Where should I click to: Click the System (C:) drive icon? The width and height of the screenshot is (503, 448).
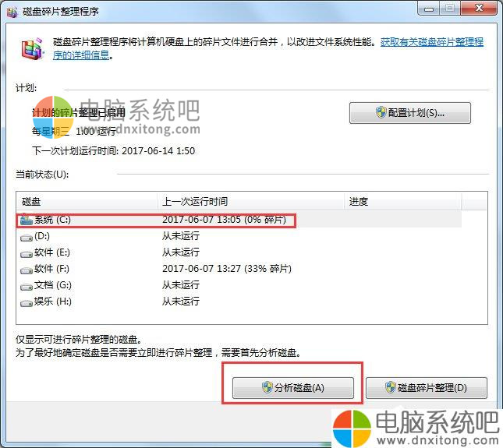27,220
